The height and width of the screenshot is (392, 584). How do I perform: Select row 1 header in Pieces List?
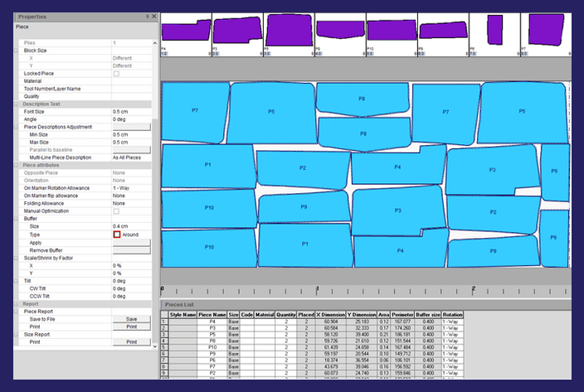(x=164, y=322)
